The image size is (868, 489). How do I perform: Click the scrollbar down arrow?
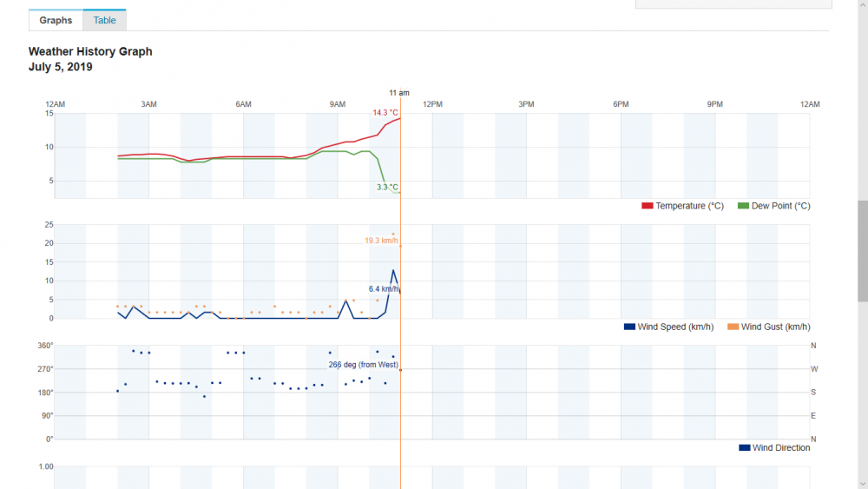coord(863,484)
